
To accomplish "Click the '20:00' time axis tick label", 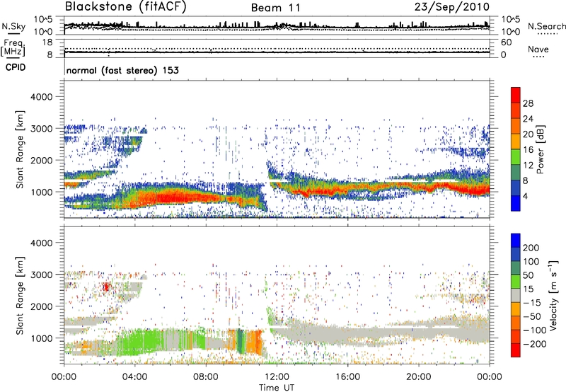I will [x=419, y=377].
